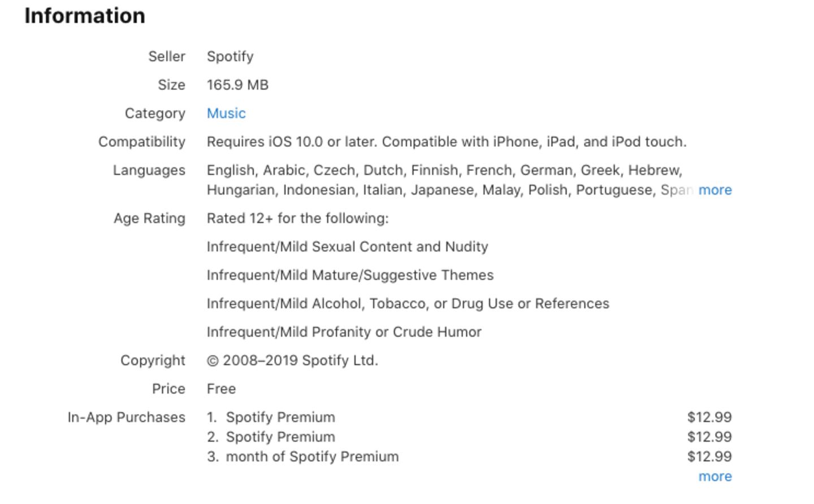Select the Spotify seller name
This screenshot has width=814, height=504.
click(230, 57)
